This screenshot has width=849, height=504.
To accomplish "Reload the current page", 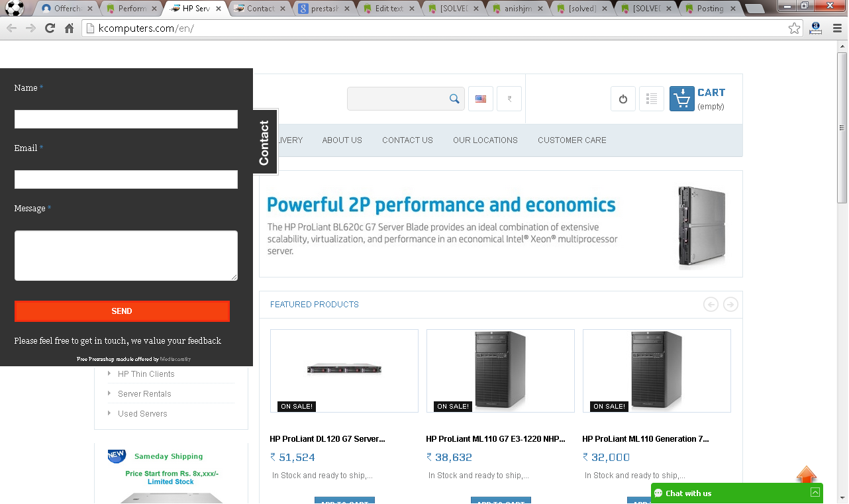I will (x=50, y=28).
